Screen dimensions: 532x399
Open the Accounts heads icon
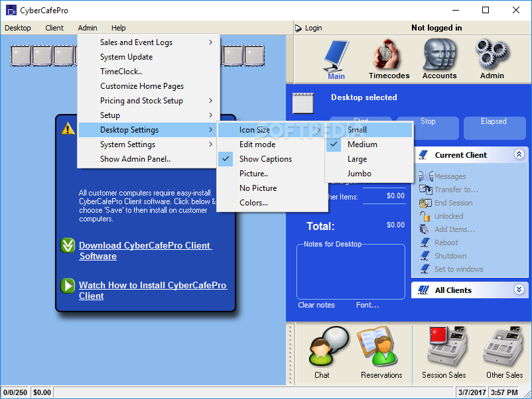point(439,54)
